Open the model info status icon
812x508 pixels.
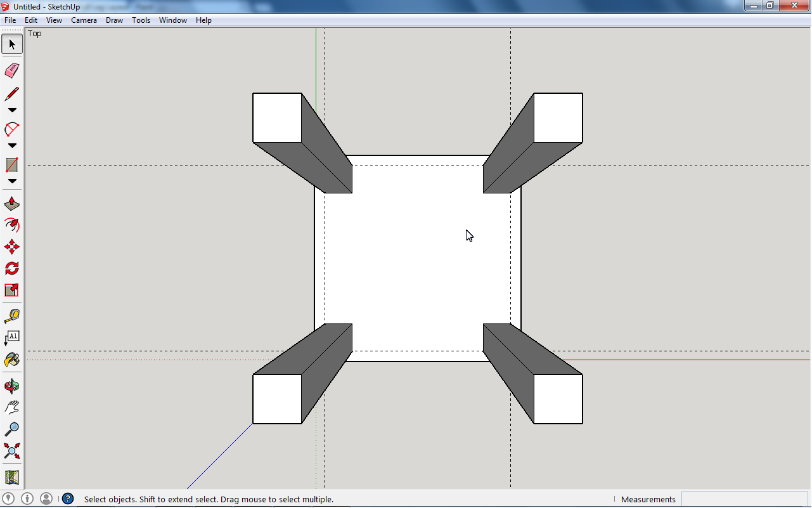click(27, 499)
